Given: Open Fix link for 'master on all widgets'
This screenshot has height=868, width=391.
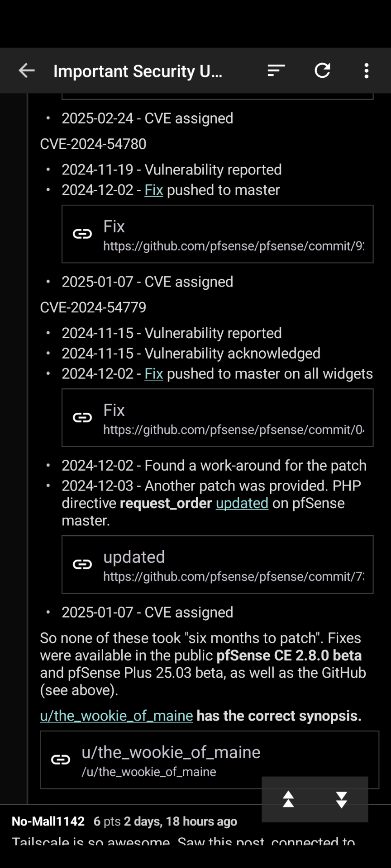Looking at the screenshot, I should [x=153, y=373].
